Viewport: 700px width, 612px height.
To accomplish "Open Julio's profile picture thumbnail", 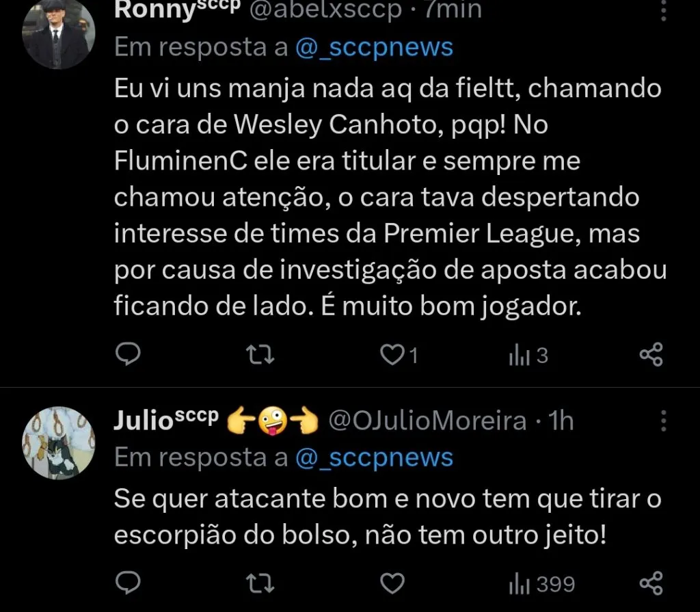I will pos(58,442).
